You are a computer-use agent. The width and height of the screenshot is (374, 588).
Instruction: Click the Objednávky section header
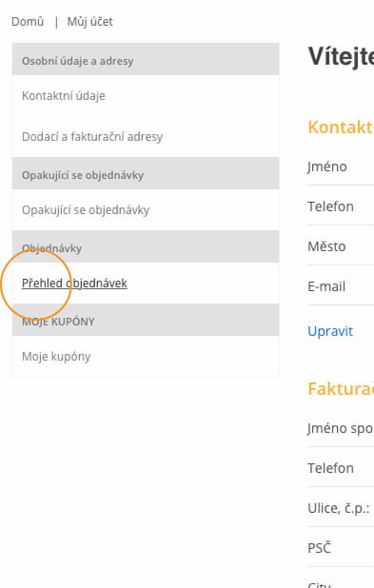pyautogui.click(x=146, y=246)
